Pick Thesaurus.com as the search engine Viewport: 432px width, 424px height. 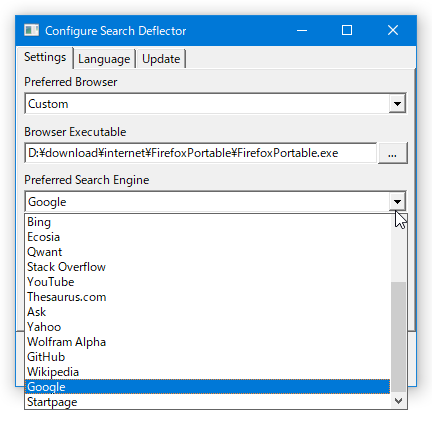pos(207,297)
